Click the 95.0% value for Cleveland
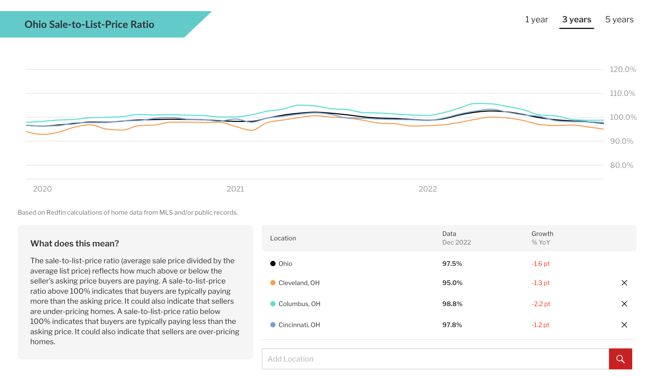This screenshot has height=377, width=660. coord(452,283)
